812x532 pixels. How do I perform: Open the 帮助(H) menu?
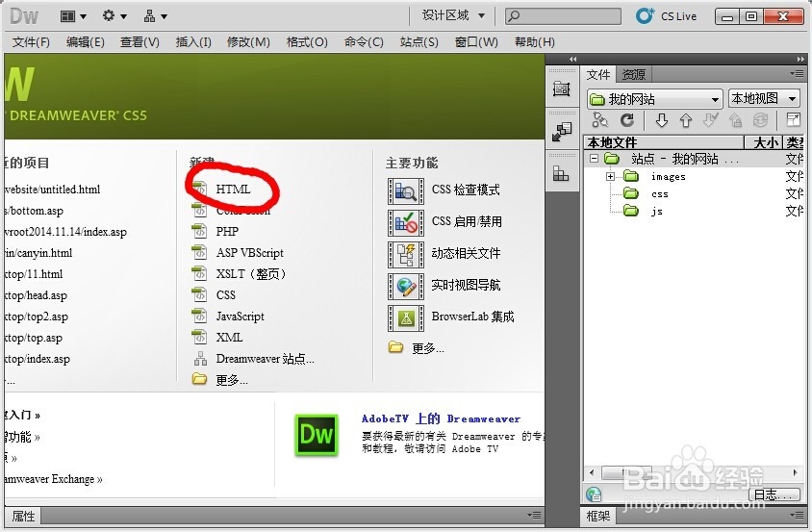pyautogui.click(x=534, y=42)
